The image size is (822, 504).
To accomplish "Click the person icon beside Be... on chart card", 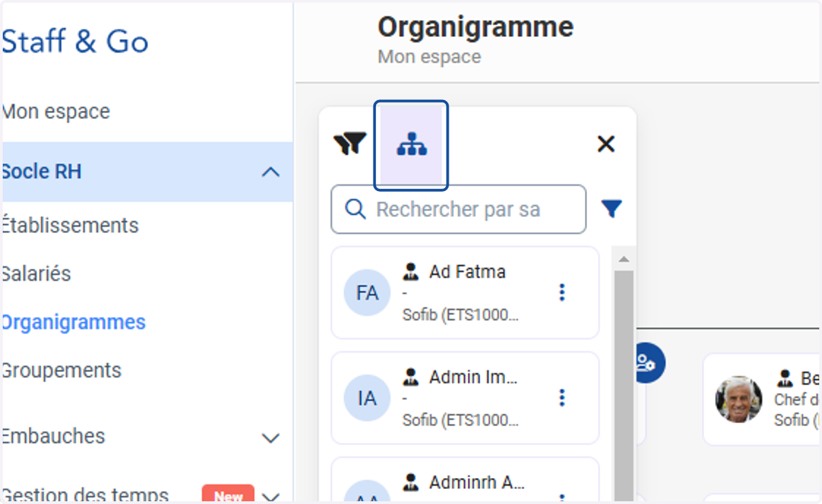I will tap(785, 378).
